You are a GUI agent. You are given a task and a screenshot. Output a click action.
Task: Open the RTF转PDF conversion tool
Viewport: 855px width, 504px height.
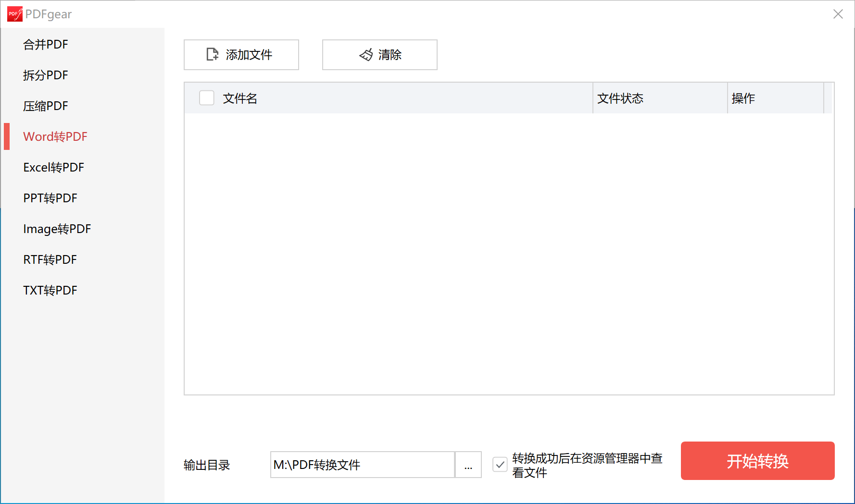pos(50,259)
